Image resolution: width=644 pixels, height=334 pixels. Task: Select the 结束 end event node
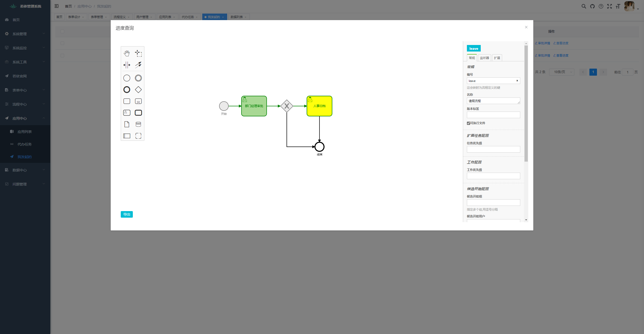pos(319,147)
